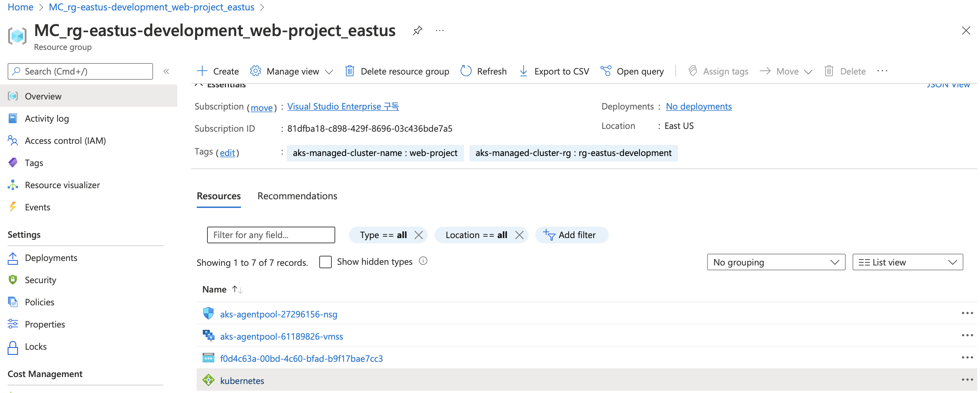The width and height of the screenshot is (980, 393).
Task: Remove the Type == all filter
Action: tap(418, 235)
